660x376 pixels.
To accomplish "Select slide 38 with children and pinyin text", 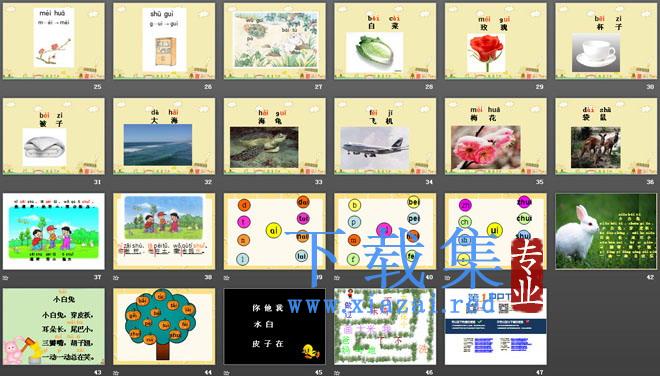I will coord(164,231).
